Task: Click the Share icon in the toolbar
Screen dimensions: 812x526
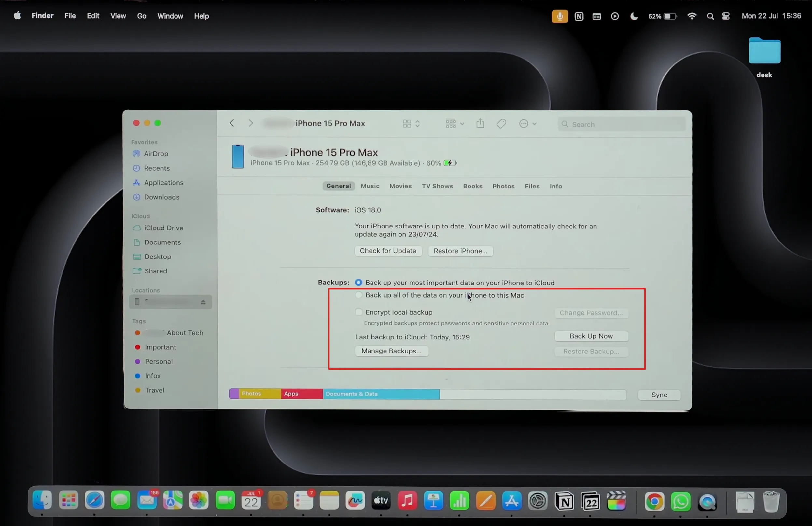Action: 480,123
